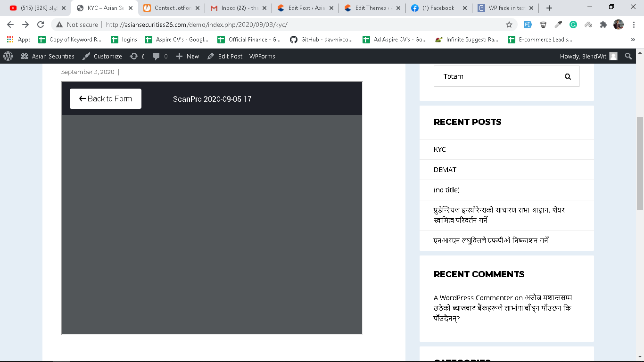This screenshot has height=362, width=644.
Task: Add New content from the admin bar
Action: (188, 56)
